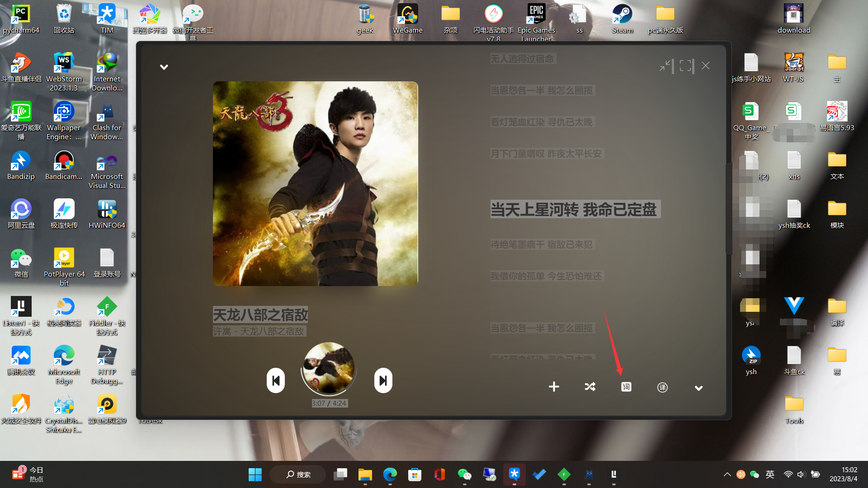868x488 pixels.
Task: Open WebStorm 2023.1.3 desktop icon
Action: tap(64, 72)
